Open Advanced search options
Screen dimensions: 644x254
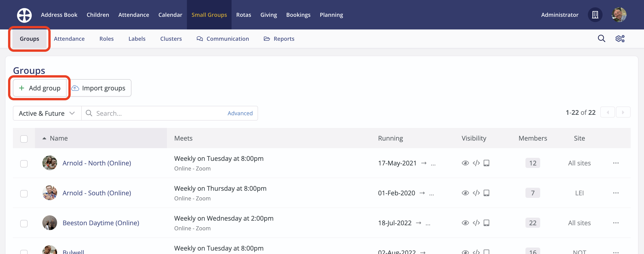240,113
